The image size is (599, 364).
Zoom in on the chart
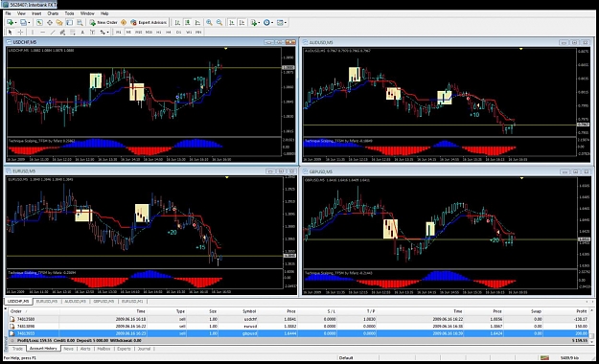209,23
